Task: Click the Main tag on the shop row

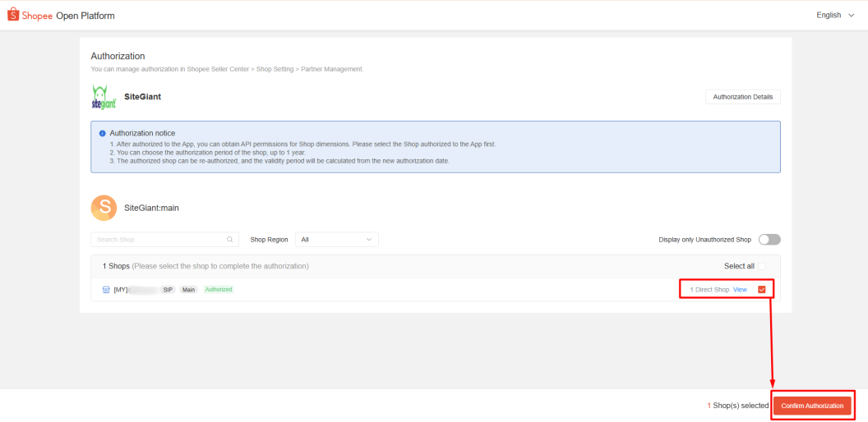Action: (x=189, y=290)
